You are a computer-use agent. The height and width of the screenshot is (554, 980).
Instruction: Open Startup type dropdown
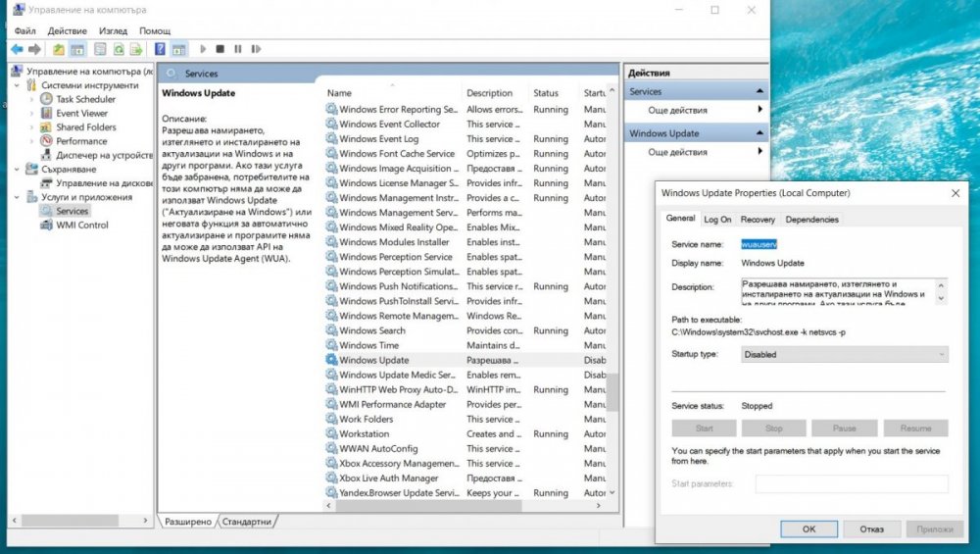(845, 355)
